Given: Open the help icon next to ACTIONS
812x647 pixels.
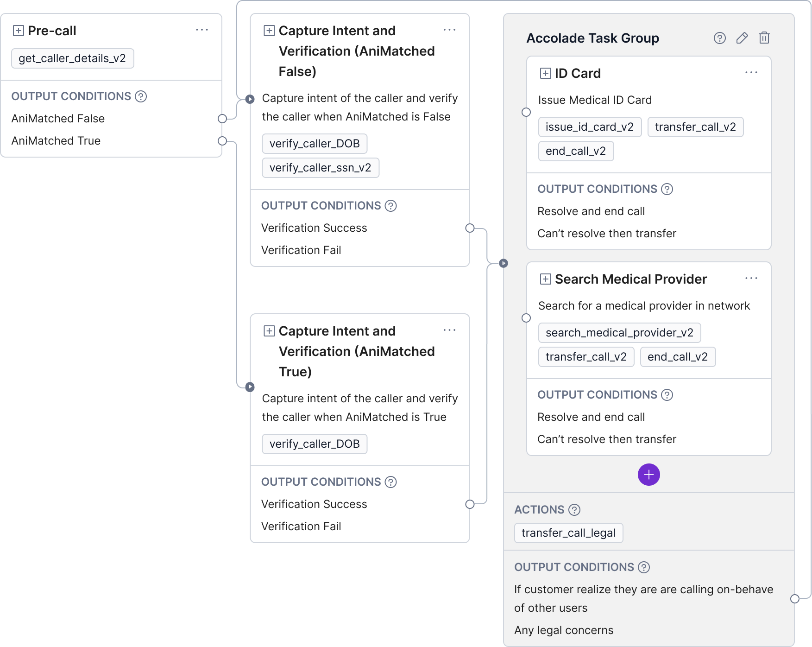Looking at the screenshot, I should coord(574,510).
